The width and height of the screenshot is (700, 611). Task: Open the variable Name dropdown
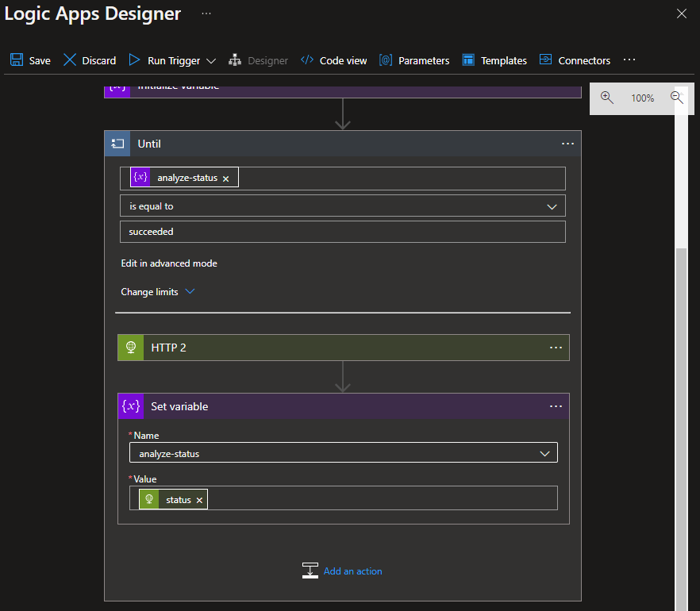click(544, 453)
